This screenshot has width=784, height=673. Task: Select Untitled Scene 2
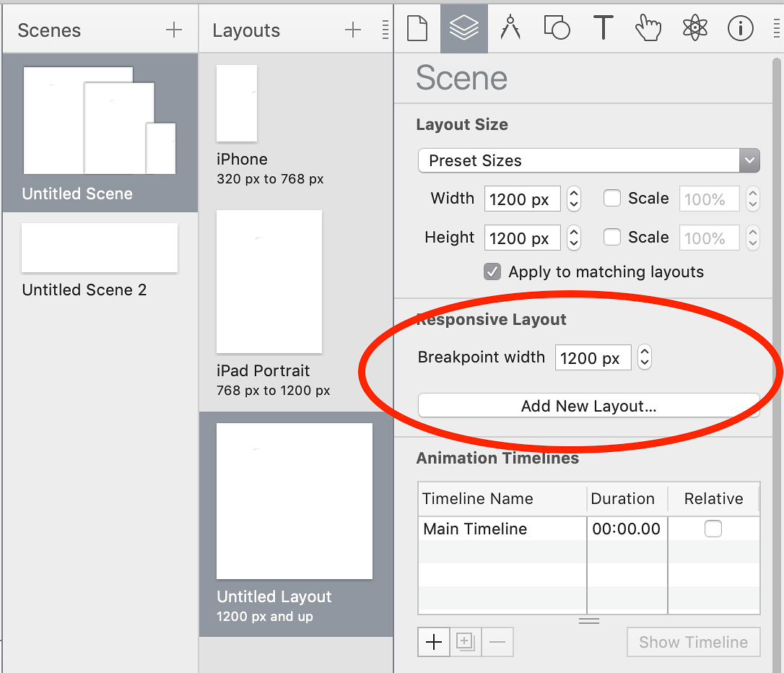point(99,248)
